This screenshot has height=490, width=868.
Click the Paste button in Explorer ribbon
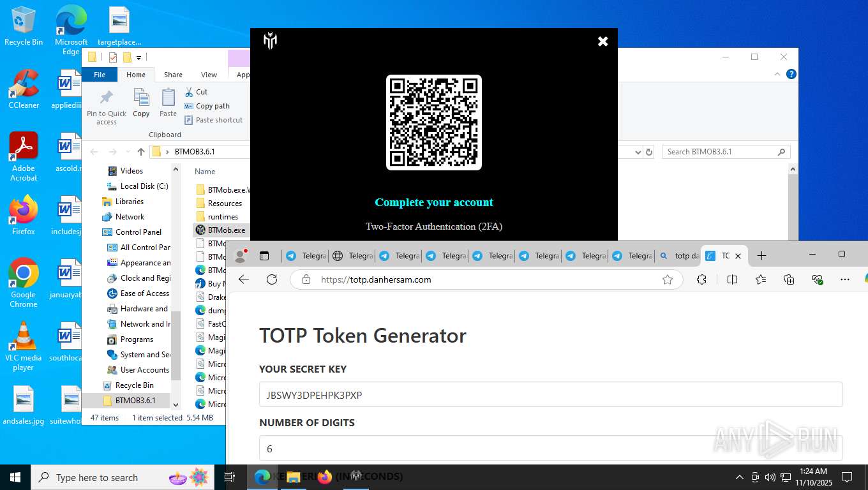[x=168, y=104]
